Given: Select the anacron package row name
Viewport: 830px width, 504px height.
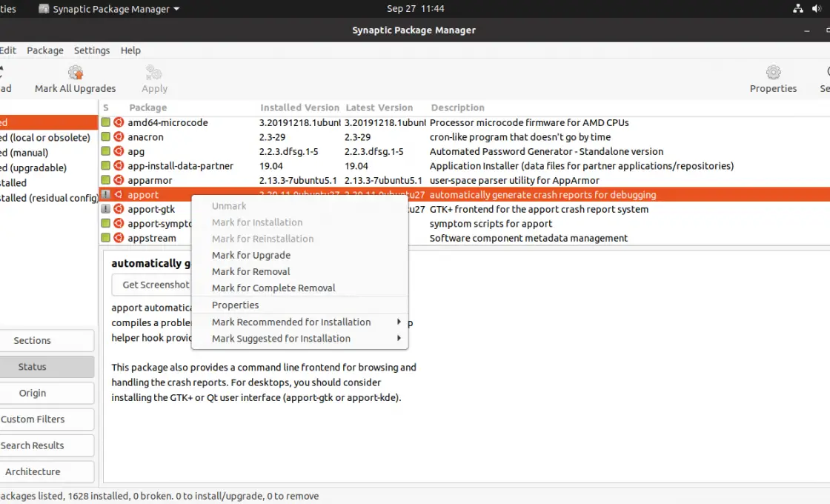Looking at the screenshot, I should [145, 137].
